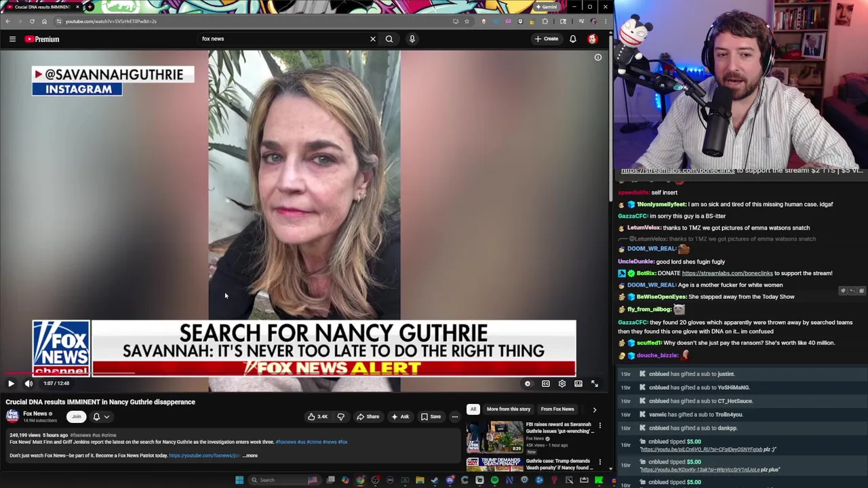Share the video
Image resolution: width=868 pixels, height=488 pixels.
[368, 417]
